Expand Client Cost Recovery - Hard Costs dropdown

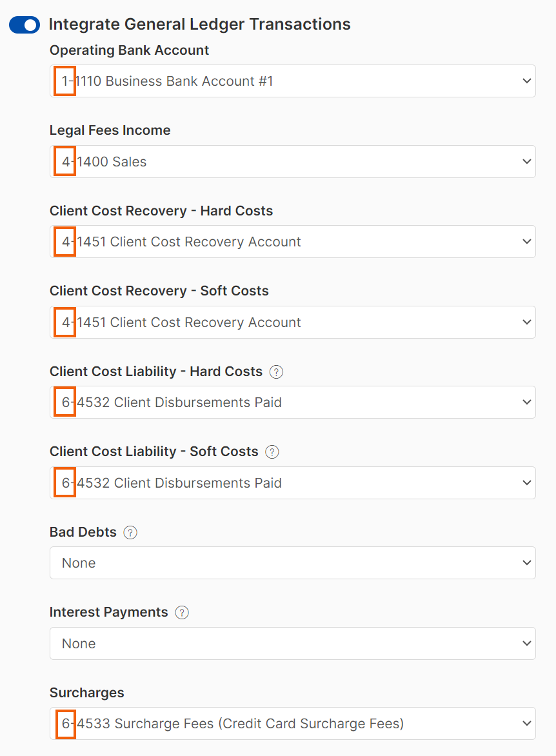293,241
